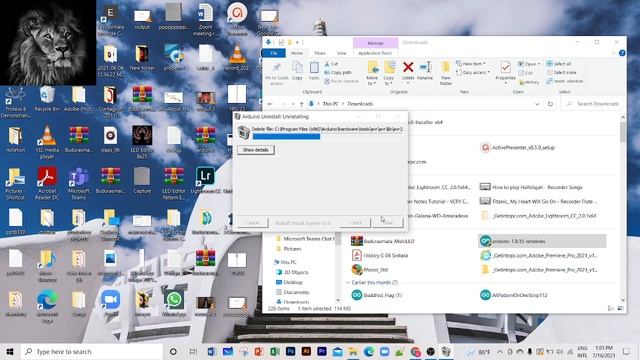
Task: Click the Search Downloads field
Action: [593, 104]
